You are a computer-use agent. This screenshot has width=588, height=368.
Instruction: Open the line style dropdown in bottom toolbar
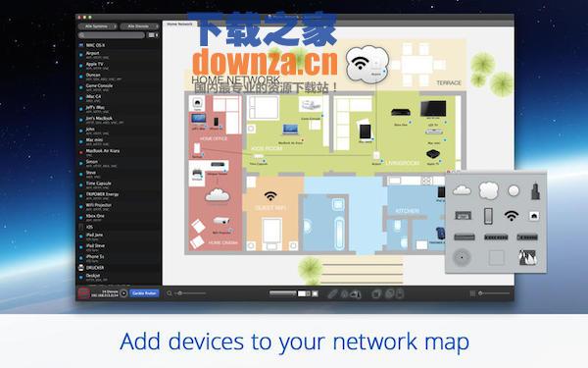coord(283,293)
